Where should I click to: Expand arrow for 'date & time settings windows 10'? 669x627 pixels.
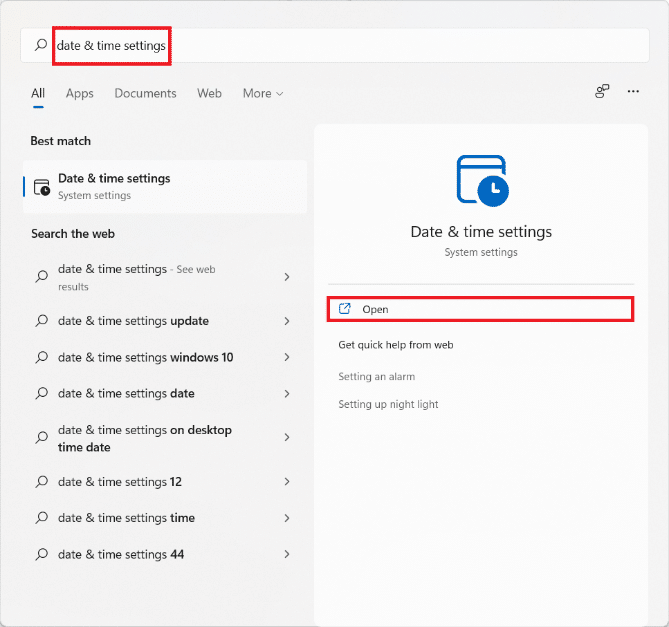click(x=287, y=357)
